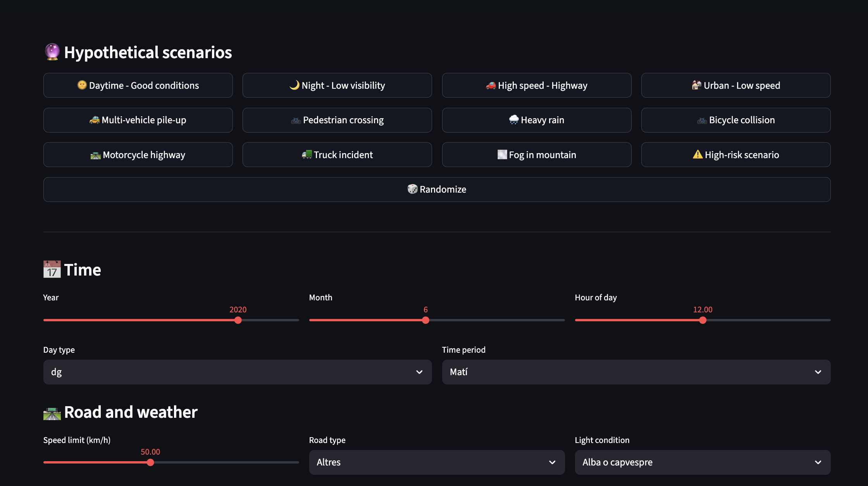Apply the Urban - Low speed scenario
This screenshot has width=868, height=486.
(x=736, y=85)
